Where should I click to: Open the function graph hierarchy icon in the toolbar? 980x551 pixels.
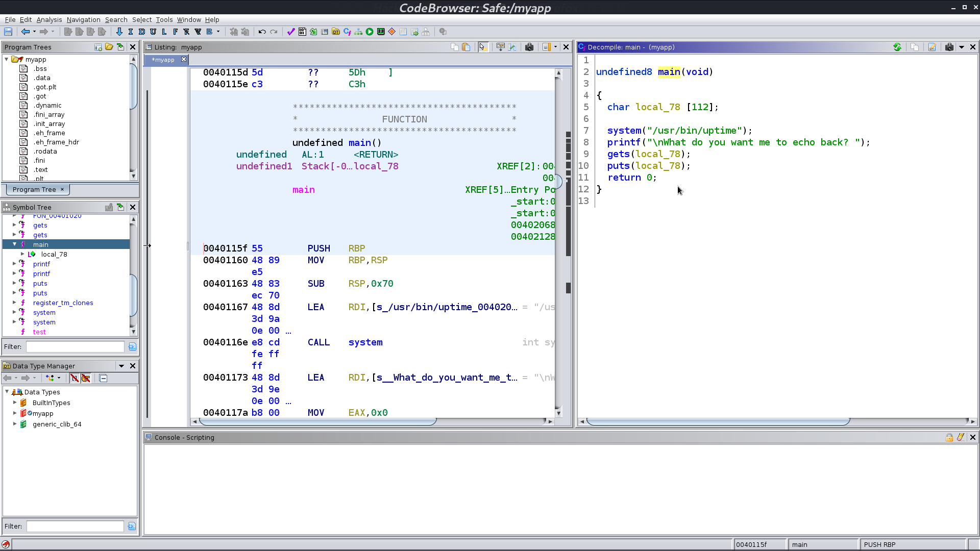click(358, 32)
